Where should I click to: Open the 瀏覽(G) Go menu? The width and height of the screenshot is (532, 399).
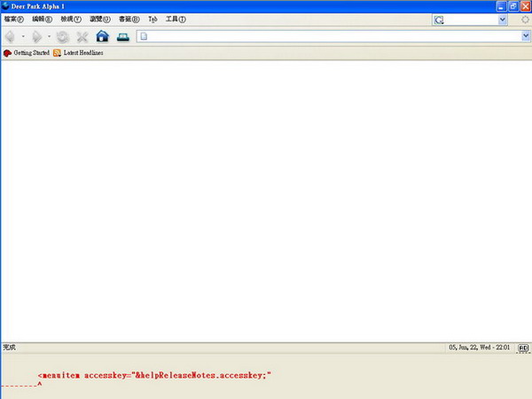100,19
